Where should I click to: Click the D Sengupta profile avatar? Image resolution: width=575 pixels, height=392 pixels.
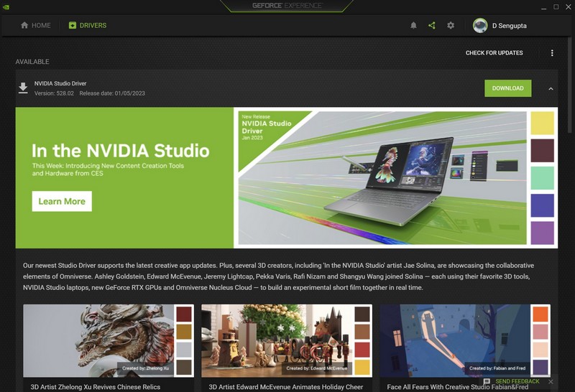480,26
